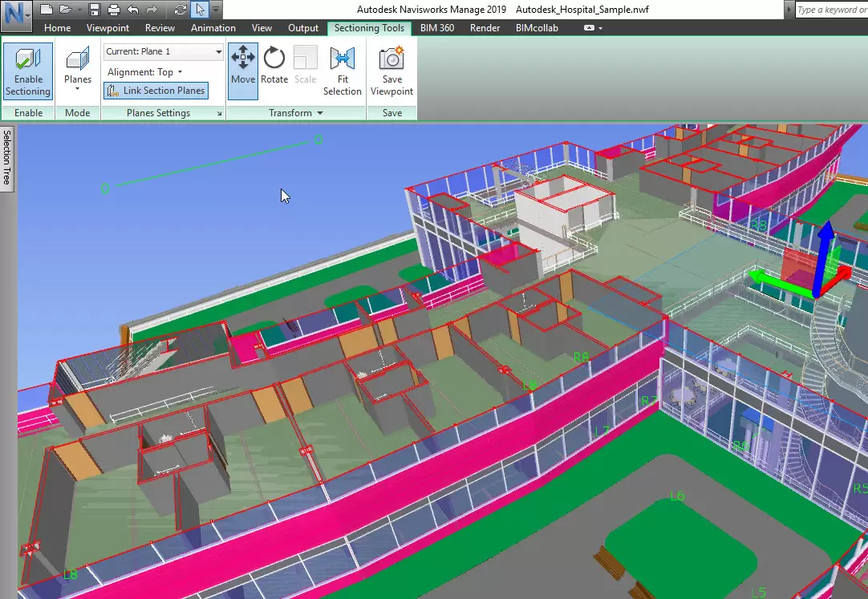This screenshot has height=599, width=868.
Task: Open the BIMcollab ribbon tab
Action: click(537, 28)
